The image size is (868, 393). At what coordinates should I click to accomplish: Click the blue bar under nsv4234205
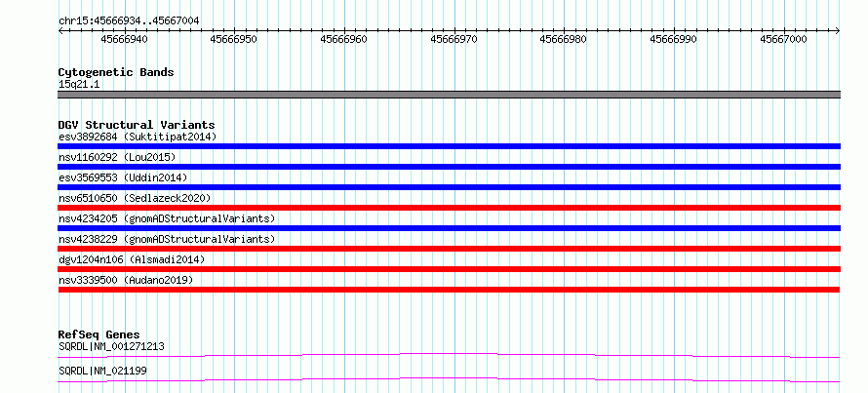[x=449, y=228]
